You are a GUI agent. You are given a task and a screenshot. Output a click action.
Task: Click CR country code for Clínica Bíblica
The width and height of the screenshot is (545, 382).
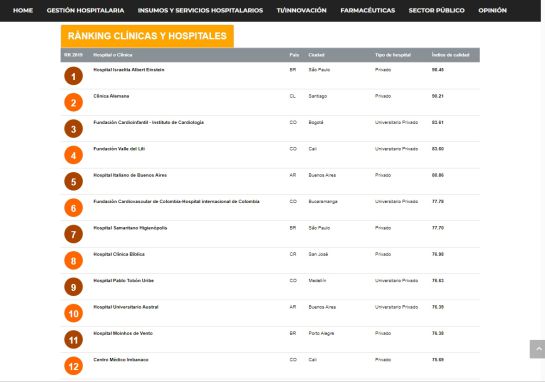pyautogui.click(x=293, y=254)
